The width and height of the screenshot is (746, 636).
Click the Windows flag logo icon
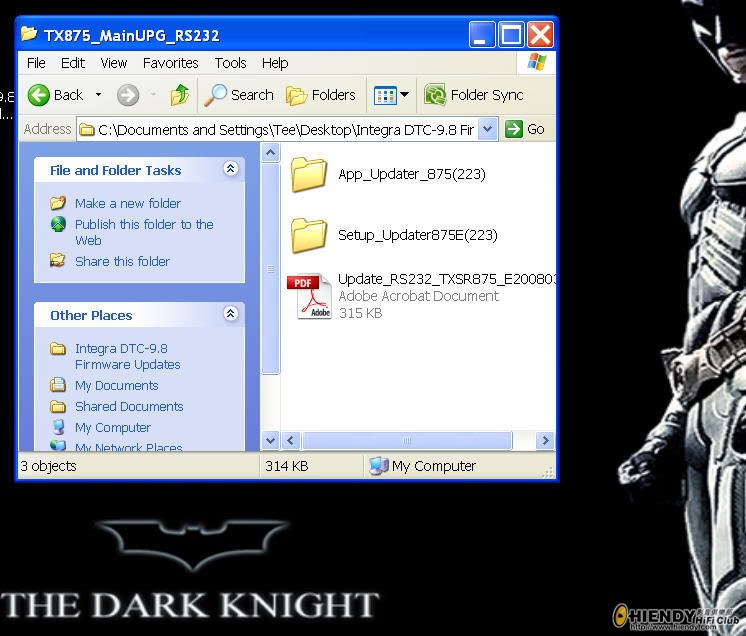(537, 62)
